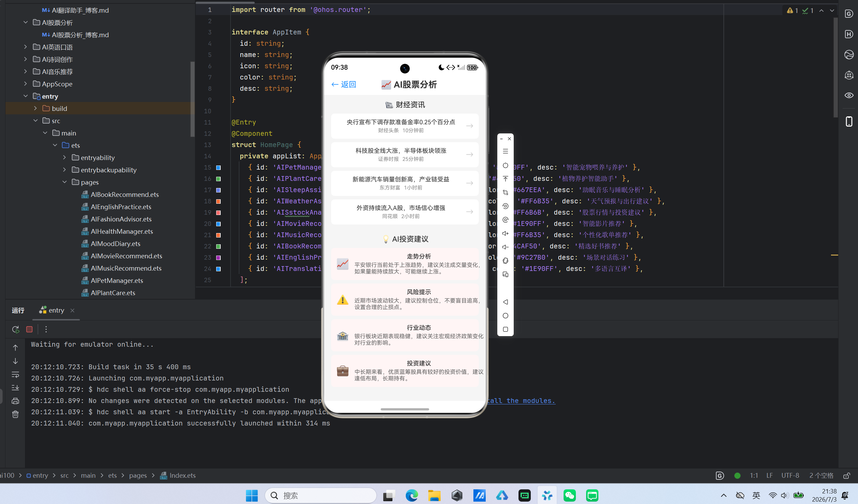
Task: Open the 央行宣布下调存款准备金率 news item
Action: 405,126
